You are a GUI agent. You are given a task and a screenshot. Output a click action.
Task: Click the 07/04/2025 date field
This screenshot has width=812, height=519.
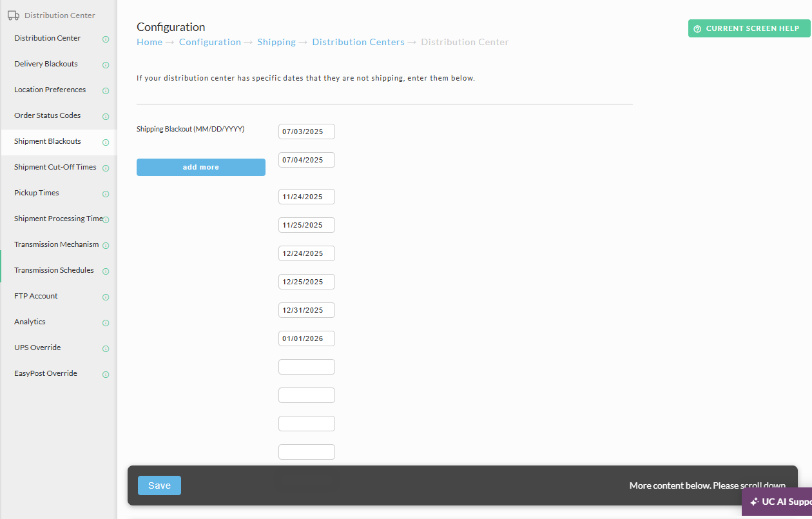(x=307, y=160)
